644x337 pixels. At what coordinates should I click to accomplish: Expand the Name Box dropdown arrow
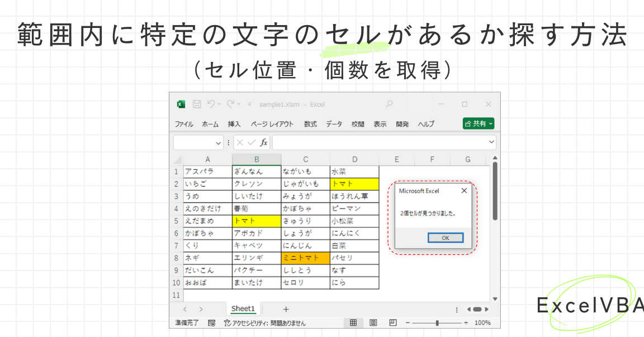tap(218, 143)
